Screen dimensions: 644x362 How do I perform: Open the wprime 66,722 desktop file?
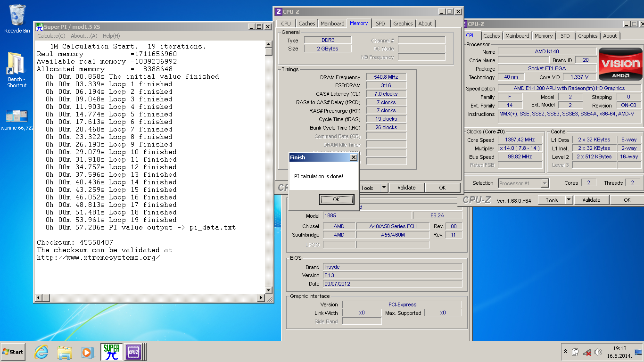coord(17,119)
